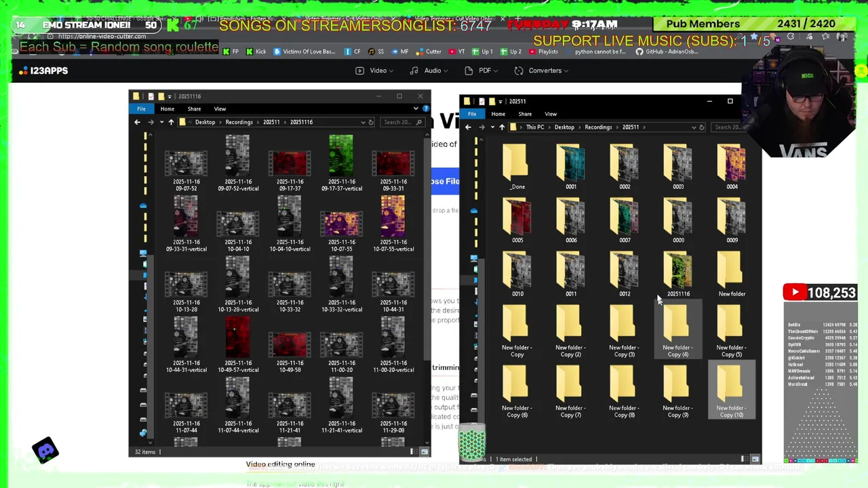Select 'New folder - Copy (6)'

pyautogui.click(x=517, y=392)
